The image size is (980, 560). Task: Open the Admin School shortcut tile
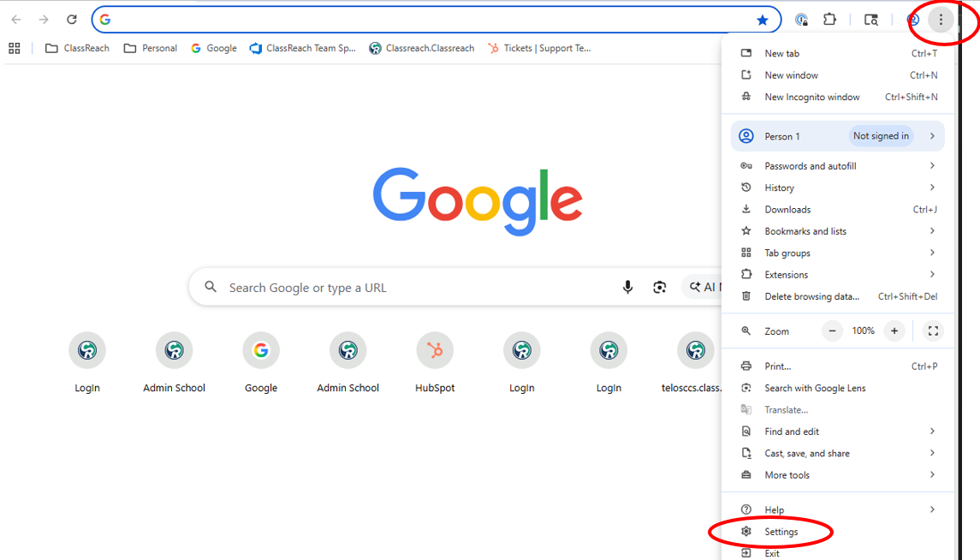click(x=174, y=350)
